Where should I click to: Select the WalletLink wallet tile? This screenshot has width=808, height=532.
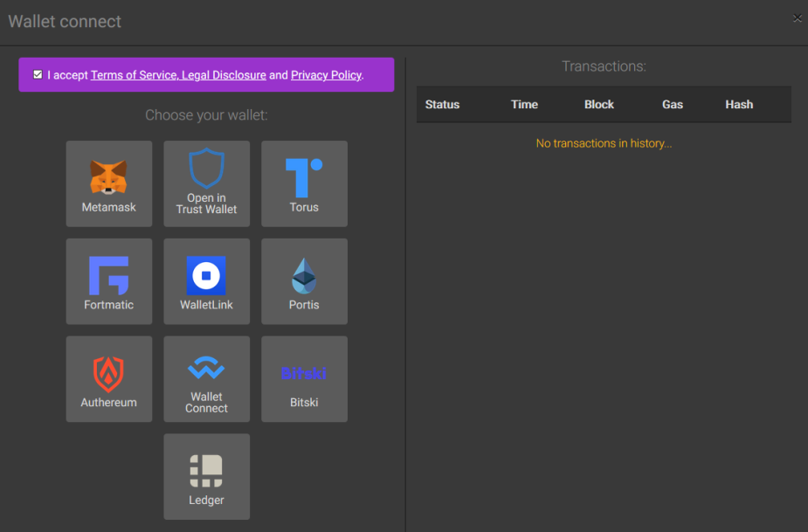[207, 281]
